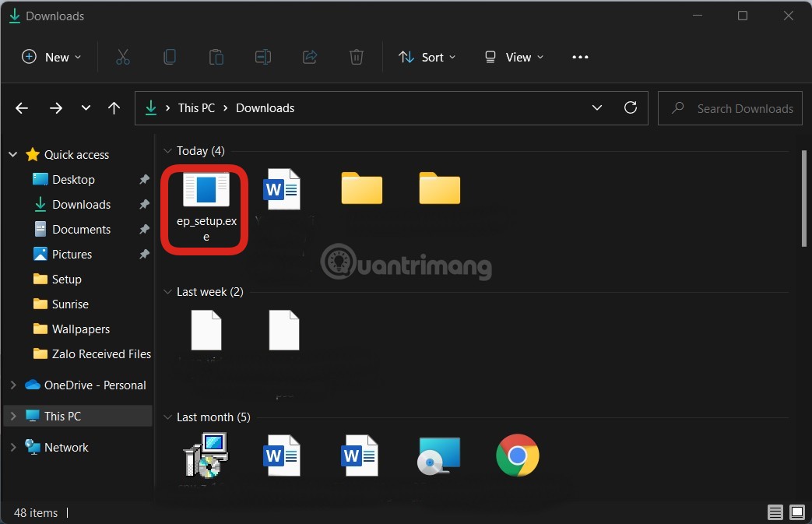The image size is (812, 524).
Task: Select the Copy icon in the toolbar
Action: pos(170,57)
